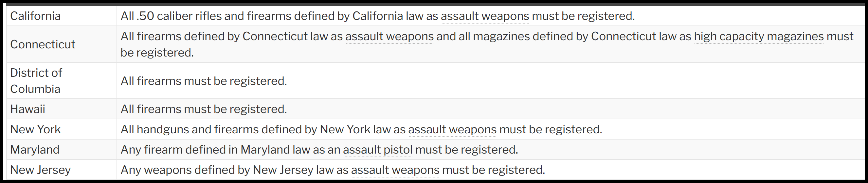Open assault weapons link in Connecticut row
Viewport: 868px width, 183px height.
point(389,36)
